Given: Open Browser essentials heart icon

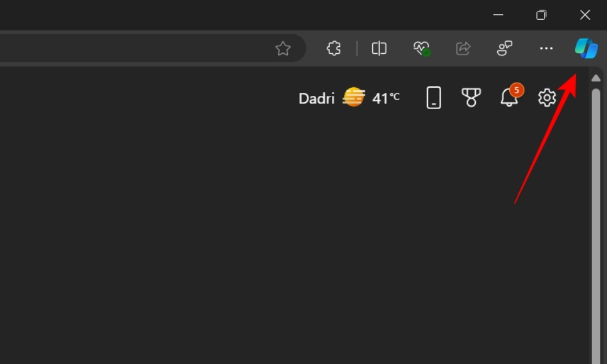Looking at the screenshot, I should [421, 49].
